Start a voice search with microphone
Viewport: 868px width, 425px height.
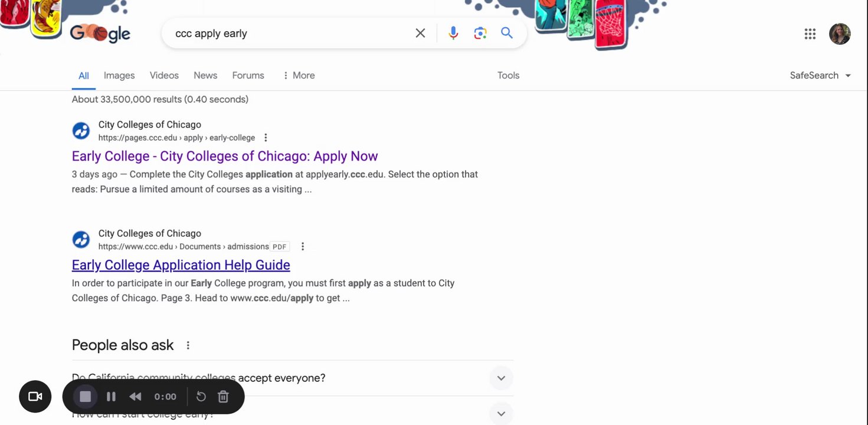[453, 33]
